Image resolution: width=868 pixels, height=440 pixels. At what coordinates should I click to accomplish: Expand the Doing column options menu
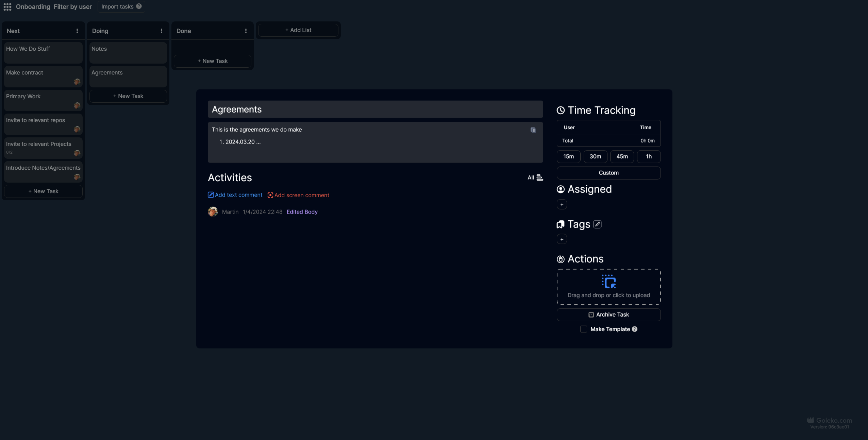(x=162, y=31)
